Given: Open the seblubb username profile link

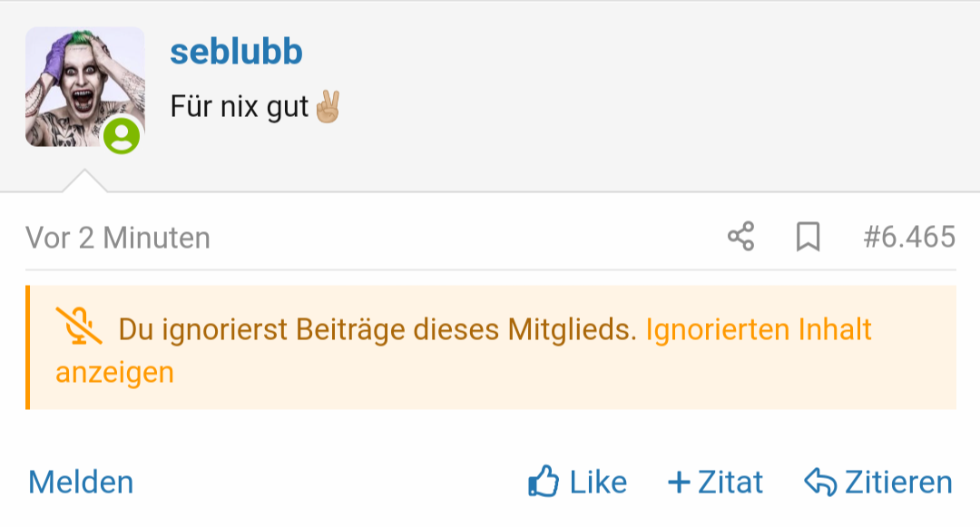Looking at the screenshot, I should [236, 53].
